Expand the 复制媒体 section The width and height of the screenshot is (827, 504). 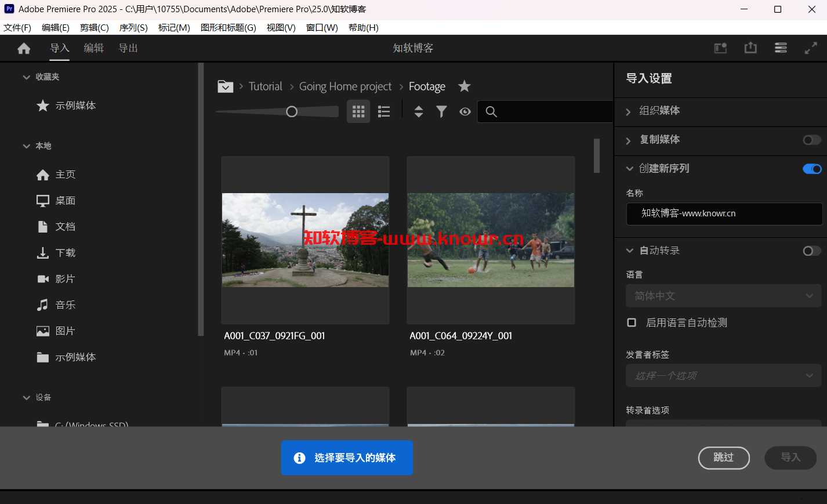628,140
